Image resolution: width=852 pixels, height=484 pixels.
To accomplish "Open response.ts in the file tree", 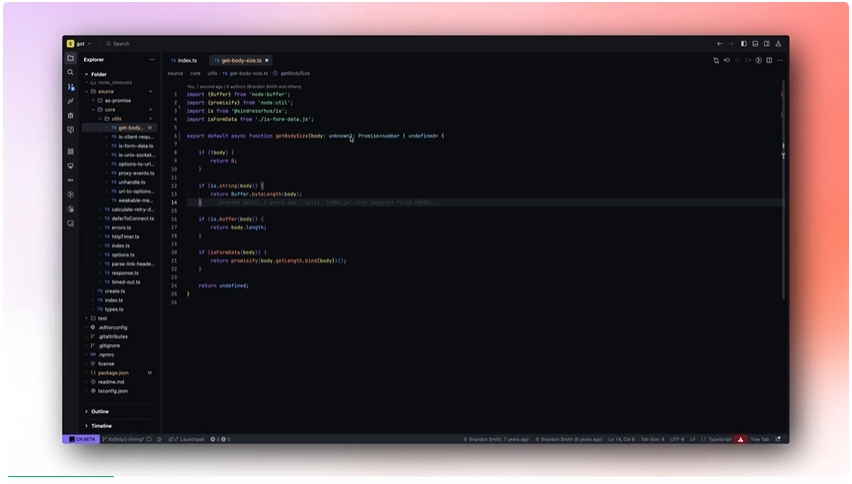I will point(120,273).
